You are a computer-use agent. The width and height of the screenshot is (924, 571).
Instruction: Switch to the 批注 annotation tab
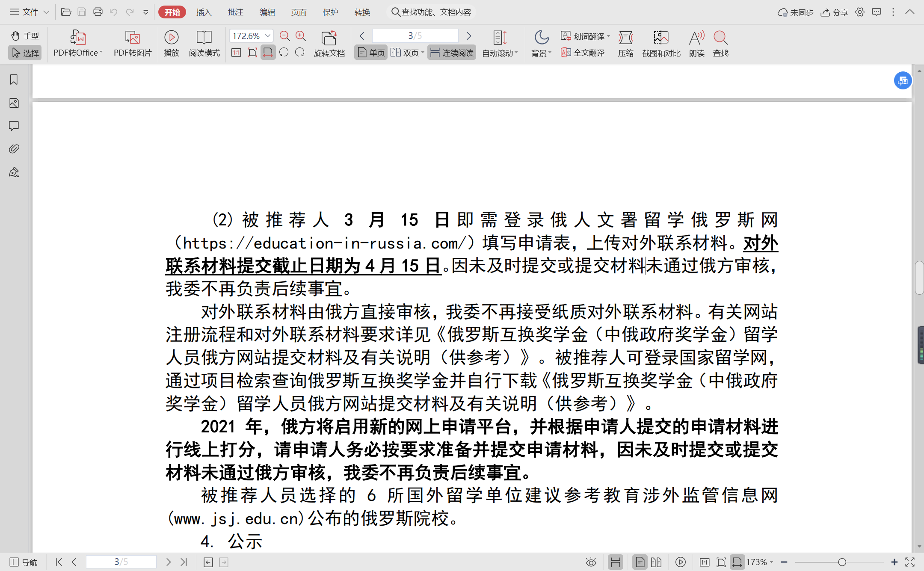click(x=235, y=12)
